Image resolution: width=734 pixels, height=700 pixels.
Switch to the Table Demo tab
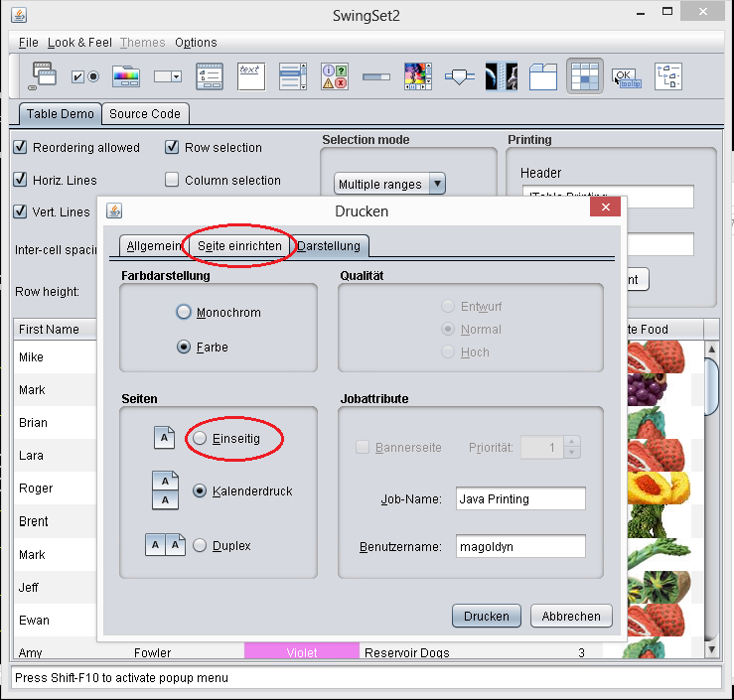coord(60,114)
